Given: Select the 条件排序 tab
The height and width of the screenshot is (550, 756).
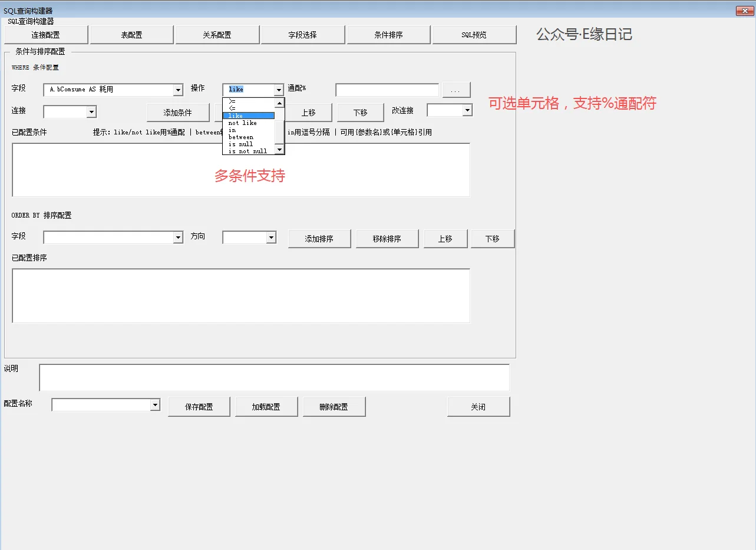Looking at the screenshot, I should click(389, 35).
